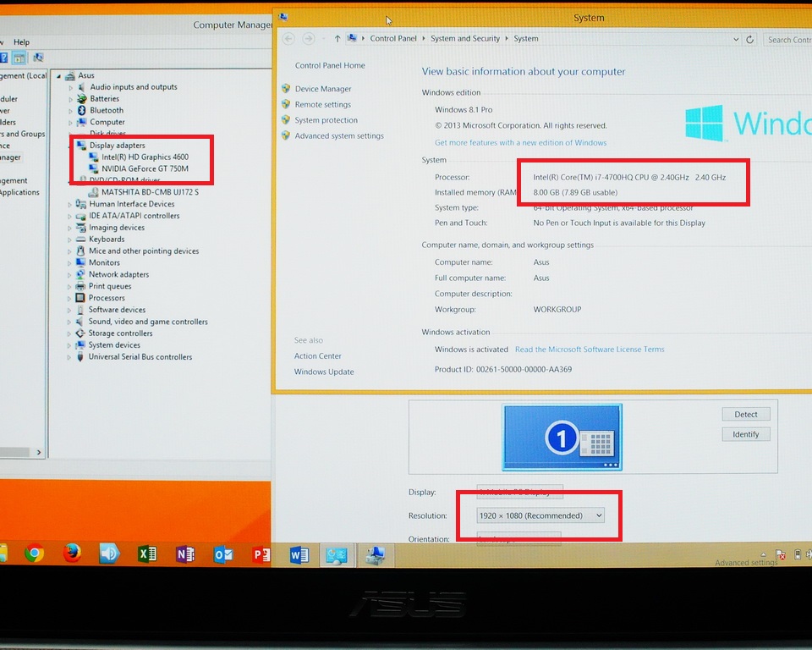Click the Help toolbar icon in Computer Management
This screenshot has height=650, width=812.
coord(3,58)
